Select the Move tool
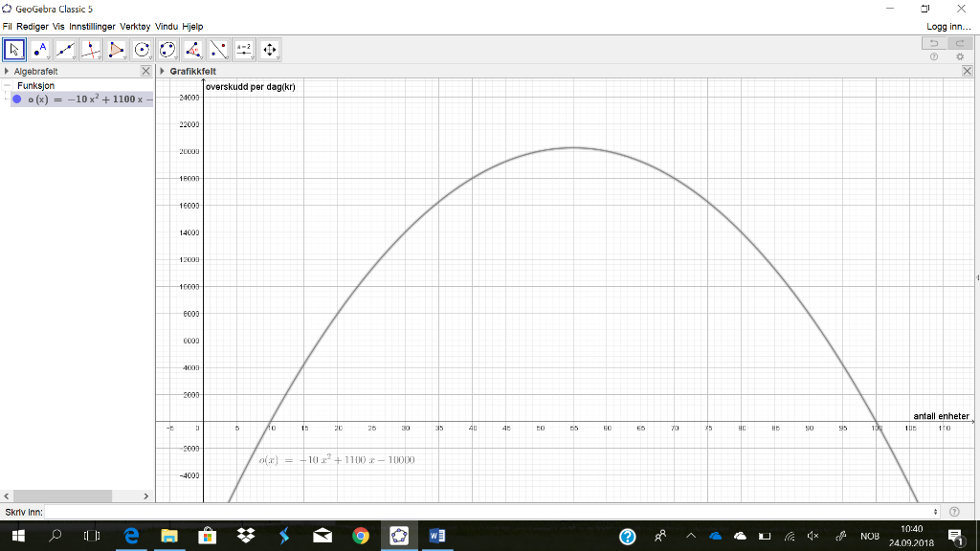980x551 pixels. pyautogui.click(x=13, y=49)
